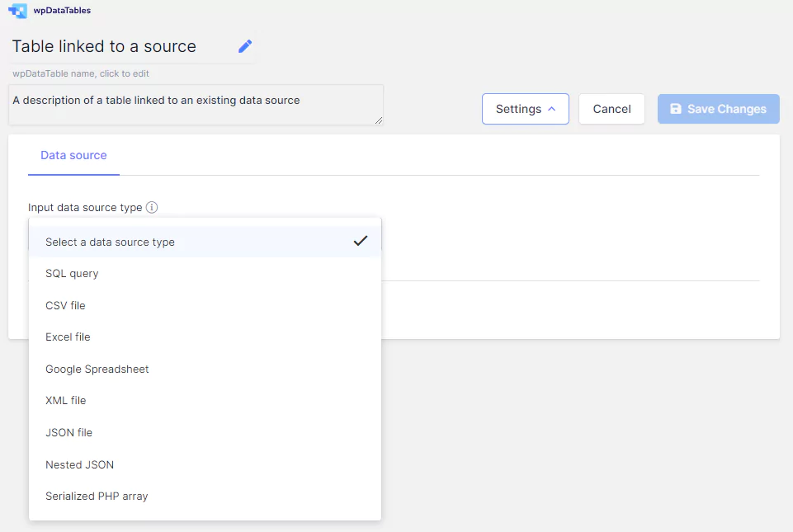Click the Cancel button
Screen dimensions: 793x532
[612, 109]
